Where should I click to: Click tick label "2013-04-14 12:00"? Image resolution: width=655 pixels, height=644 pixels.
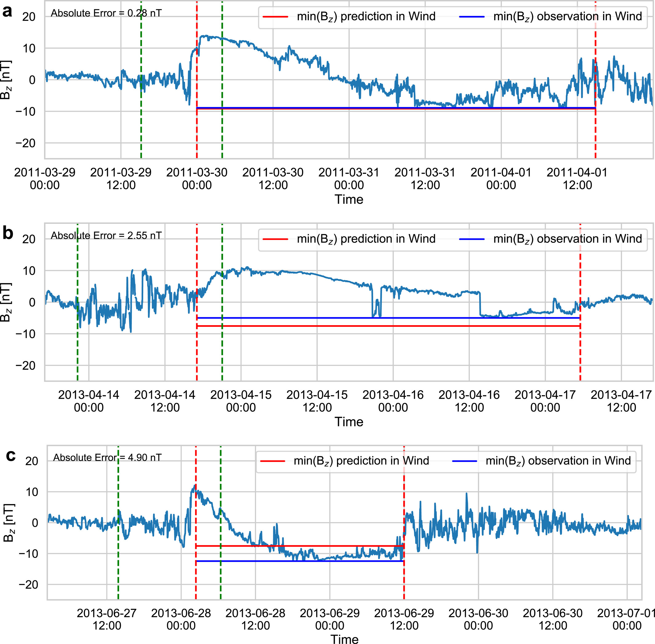[x=165, y=401]
